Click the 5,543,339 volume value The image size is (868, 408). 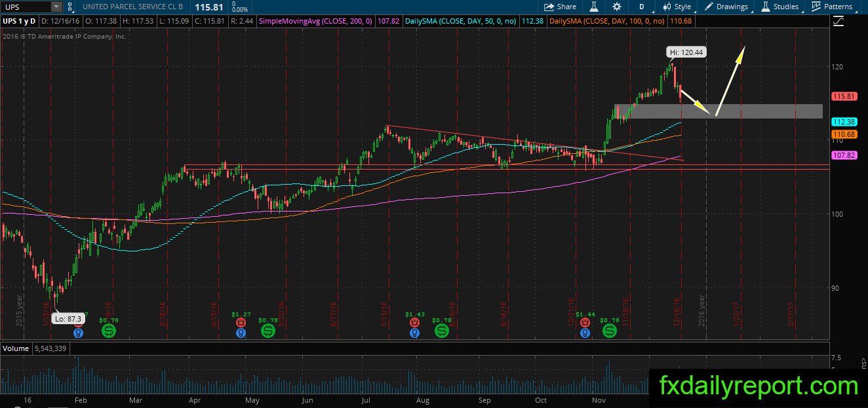click(50, 348)
